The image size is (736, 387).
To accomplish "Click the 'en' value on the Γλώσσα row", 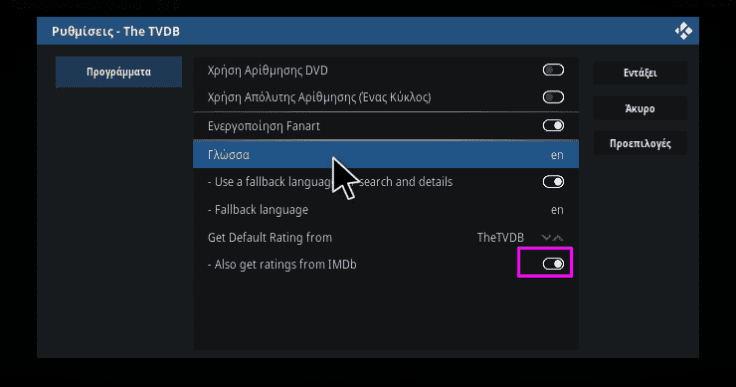I will (x=557, y=155).
